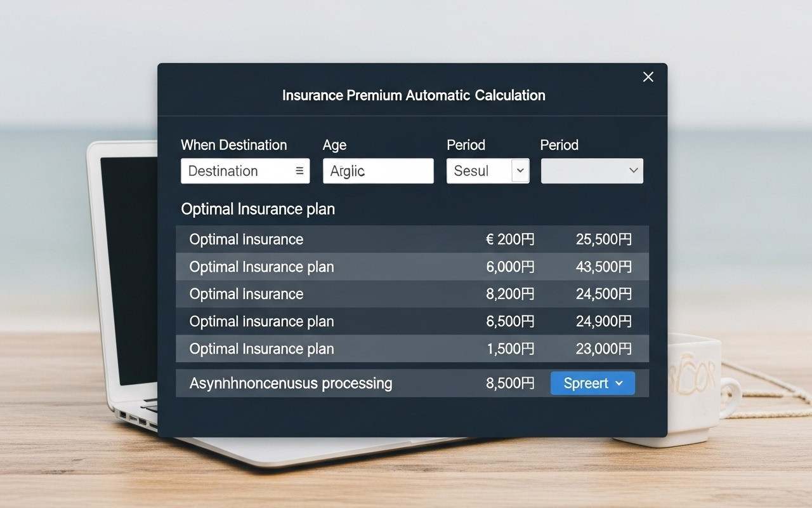Click the list icon in Destination field

[x=299, y=171]
